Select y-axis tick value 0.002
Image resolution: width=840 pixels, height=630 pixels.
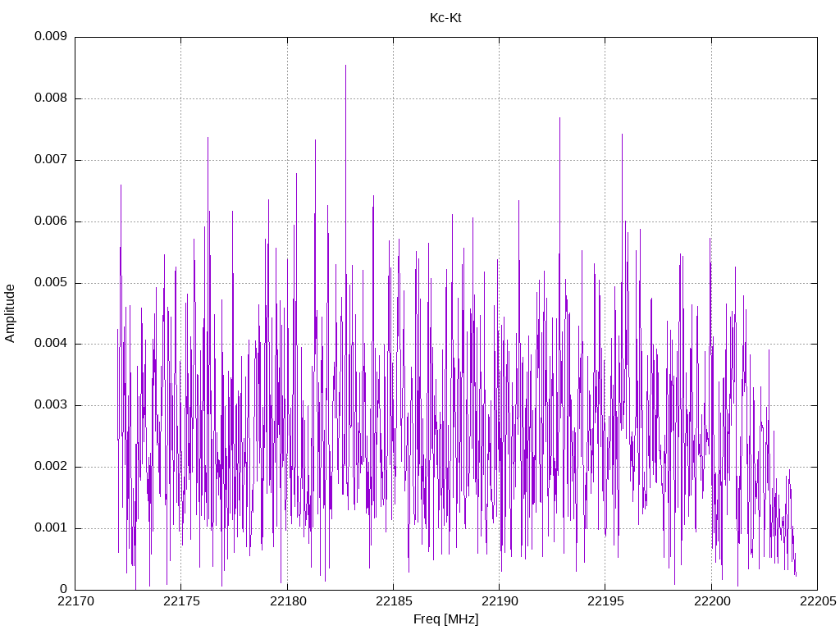51,467
